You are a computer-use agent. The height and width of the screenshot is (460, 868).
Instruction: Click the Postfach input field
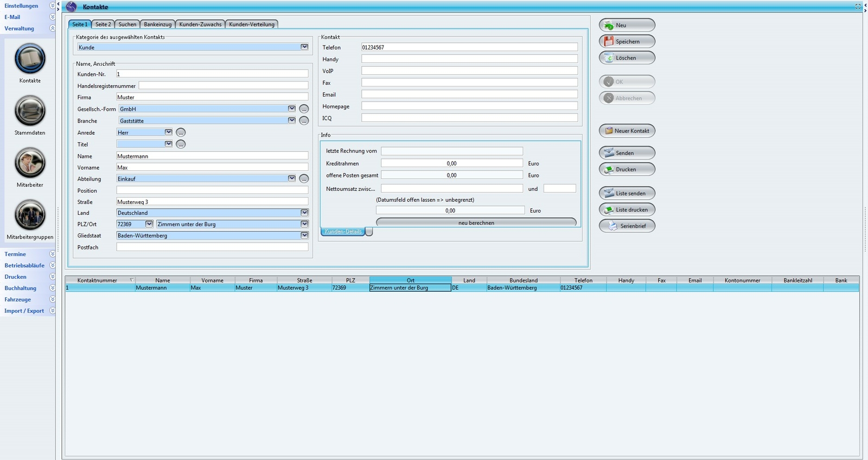point(212,247)
